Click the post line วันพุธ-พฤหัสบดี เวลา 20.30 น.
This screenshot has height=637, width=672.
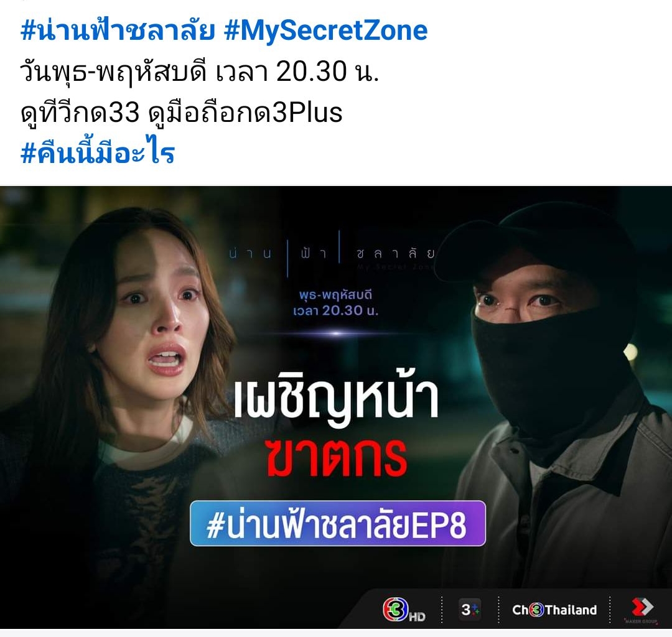[x=200, y=71]
